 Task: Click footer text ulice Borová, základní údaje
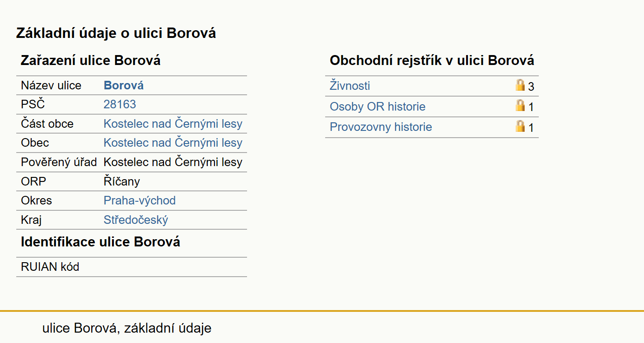pos(127,328)
